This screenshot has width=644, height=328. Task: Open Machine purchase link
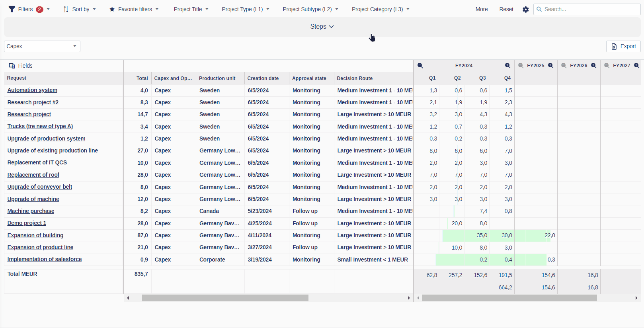pyautogui.click(x=31, y=211)
